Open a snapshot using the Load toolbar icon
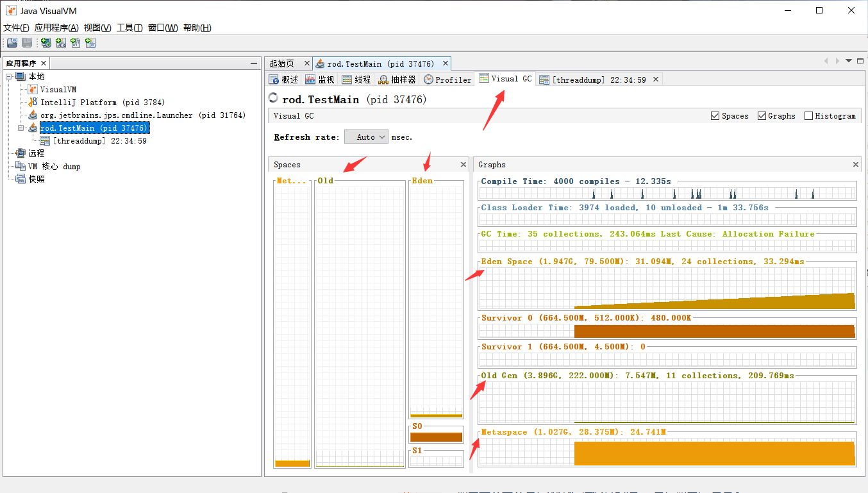 pos(12,42)
